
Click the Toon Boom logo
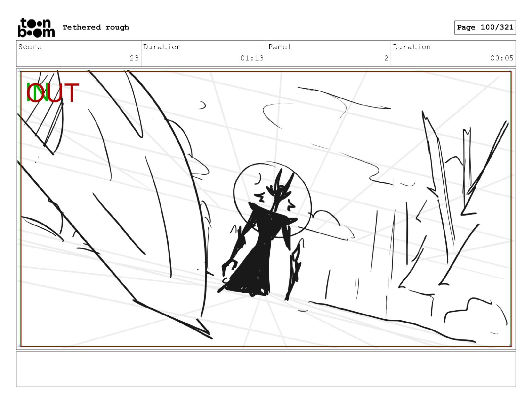pyautogui.click(x=36, y=27)
